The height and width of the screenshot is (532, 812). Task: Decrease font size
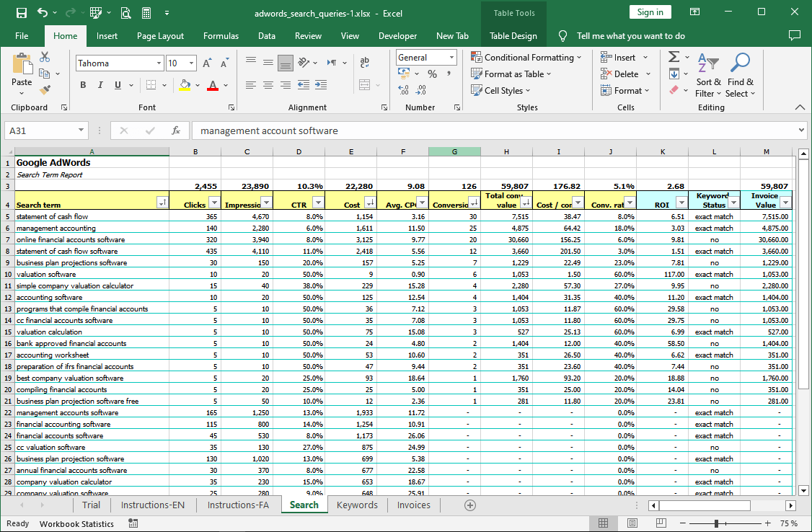(224, 63)
